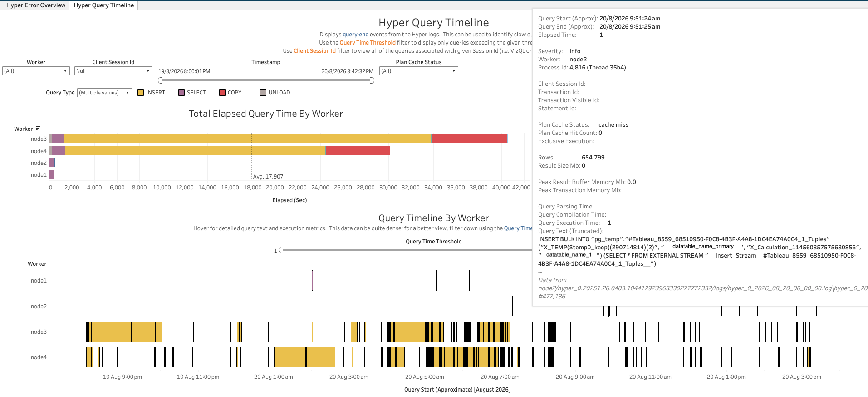Viewport: 868px width, 397px height.
Task: Click the node4 label in bar chart
Action: pos(39,151)
